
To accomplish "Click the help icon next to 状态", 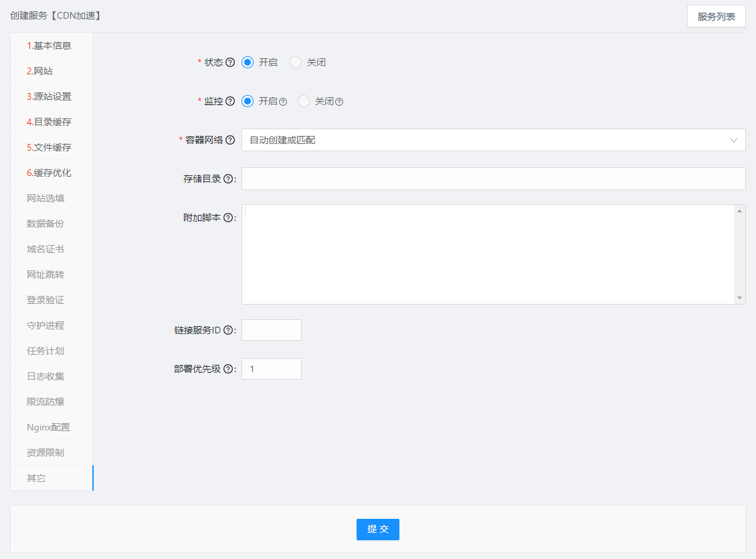I will coord(230,62).
